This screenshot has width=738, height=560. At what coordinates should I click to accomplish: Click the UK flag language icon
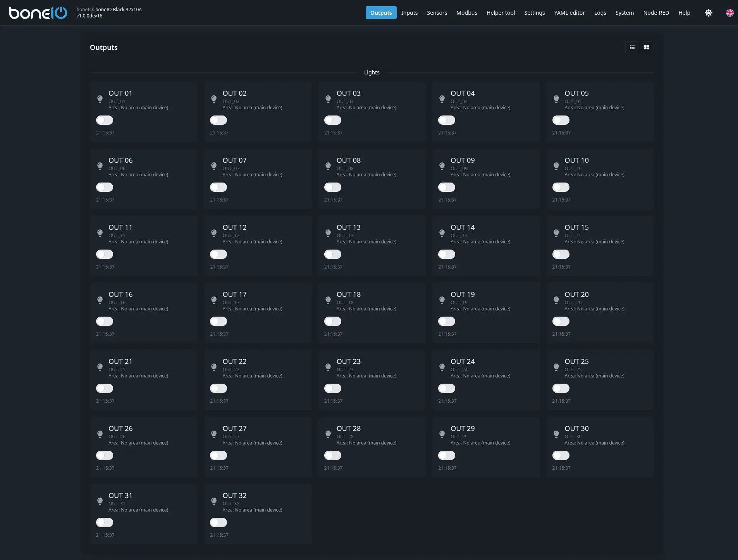click(x=730, y=12)
